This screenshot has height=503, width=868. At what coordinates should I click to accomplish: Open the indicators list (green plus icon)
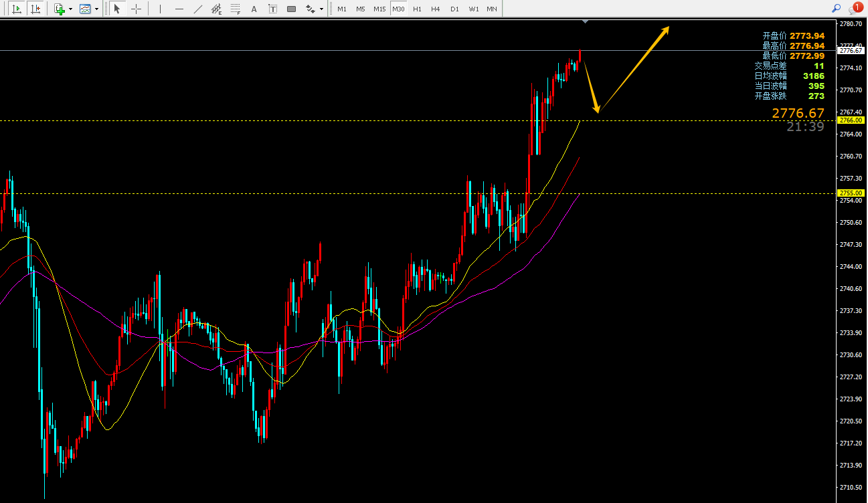60,9
